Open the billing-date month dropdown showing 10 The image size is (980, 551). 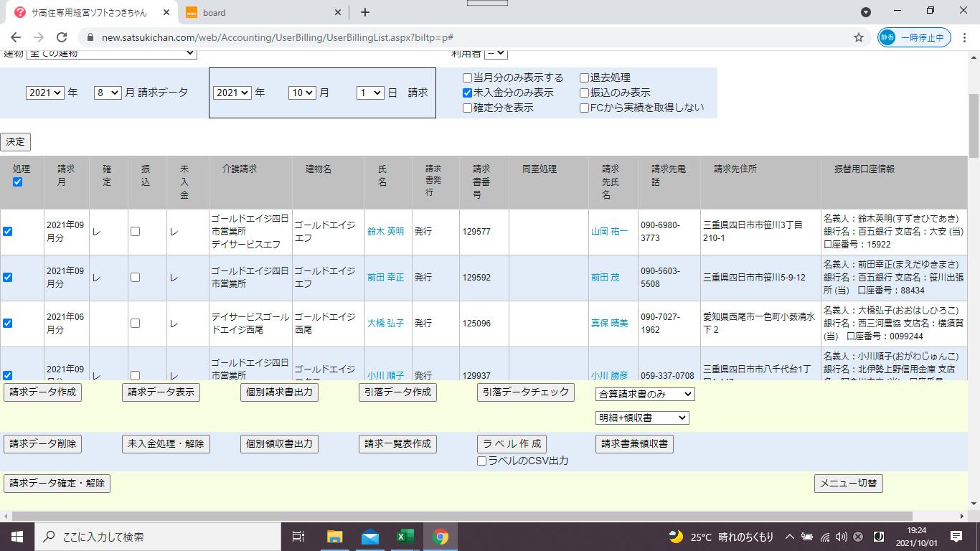[302, 93]
